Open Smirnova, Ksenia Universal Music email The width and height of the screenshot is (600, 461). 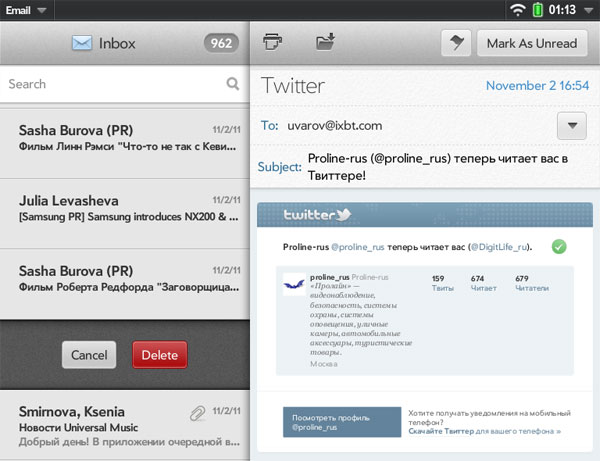pyautogui.click(x=125, y=425)
